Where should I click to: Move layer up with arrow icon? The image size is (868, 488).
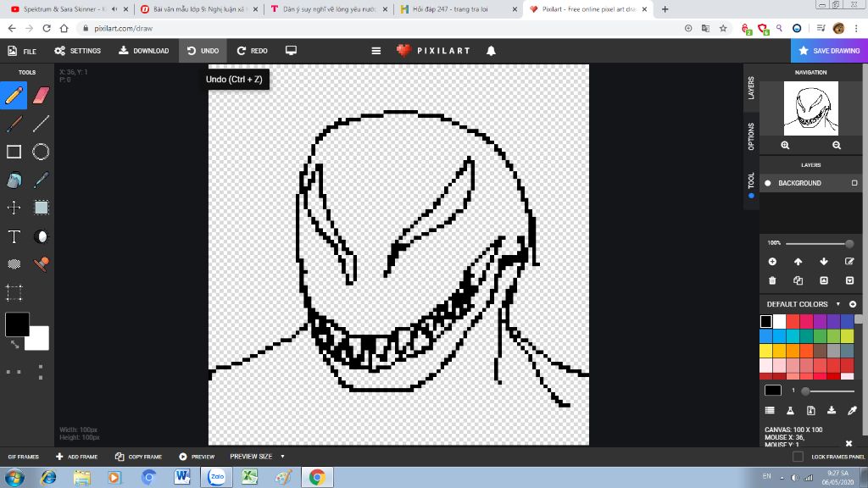pyautogui.click(x=798, y=262)
